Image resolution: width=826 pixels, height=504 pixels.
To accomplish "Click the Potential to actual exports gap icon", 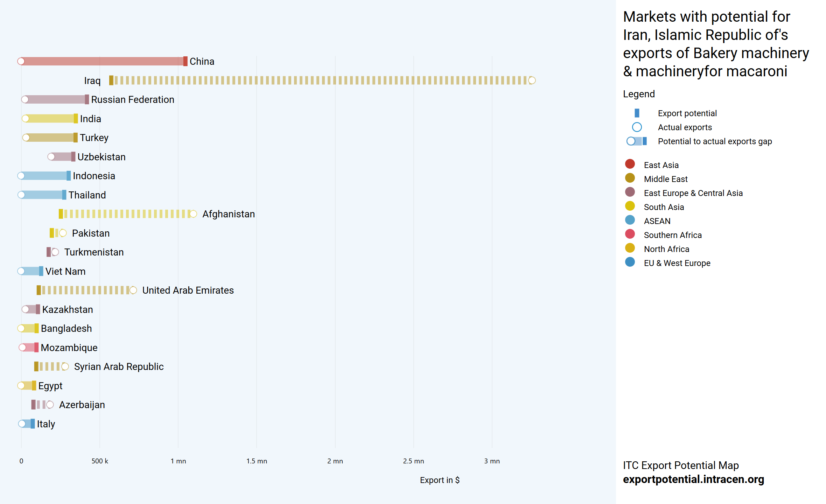I will (x=637, y=141).
